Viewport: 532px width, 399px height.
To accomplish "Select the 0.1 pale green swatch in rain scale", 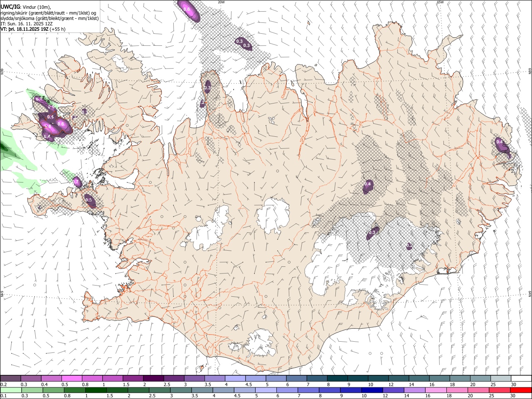I will (10, 390).
